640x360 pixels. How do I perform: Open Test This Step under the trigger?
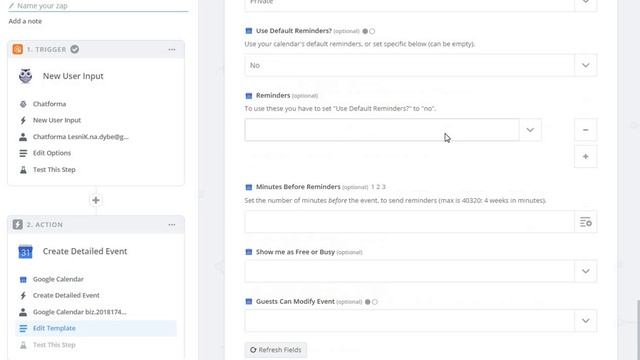click(x=54, y=169)
